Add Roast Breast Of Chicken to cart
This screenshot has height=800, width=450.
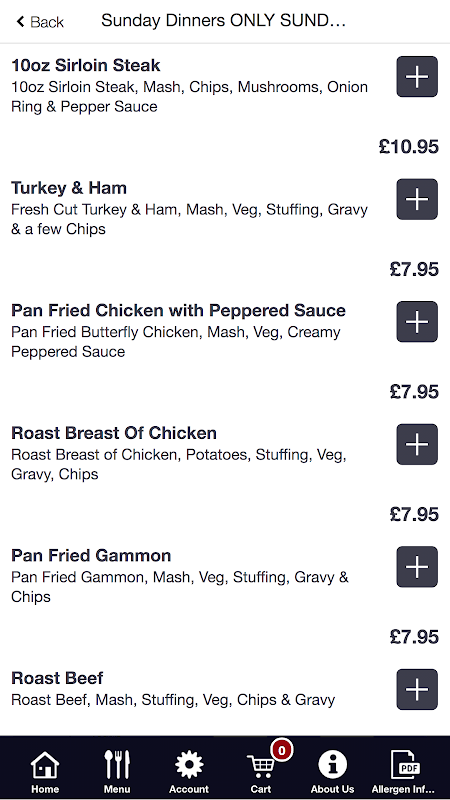click(417, 444)
